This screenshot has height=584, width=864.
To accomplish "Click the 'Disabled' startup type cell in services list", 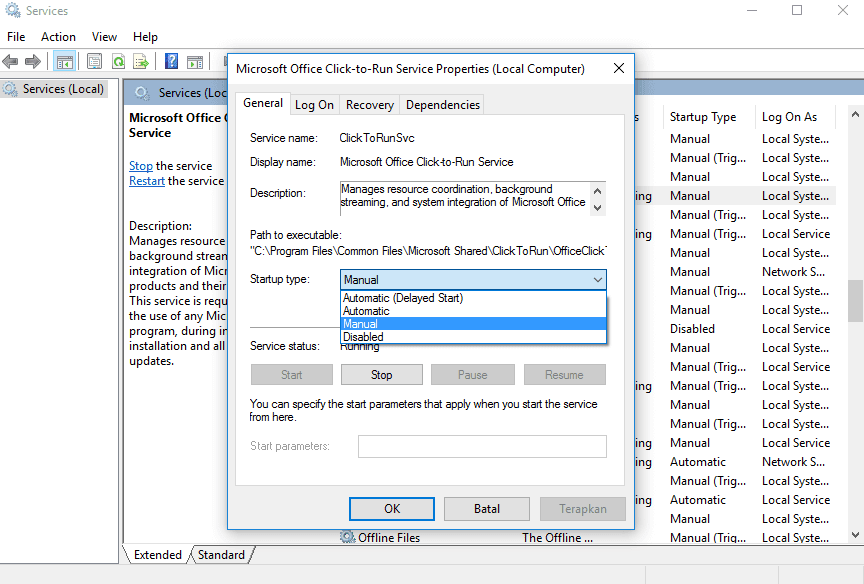I will coord(692,329).
